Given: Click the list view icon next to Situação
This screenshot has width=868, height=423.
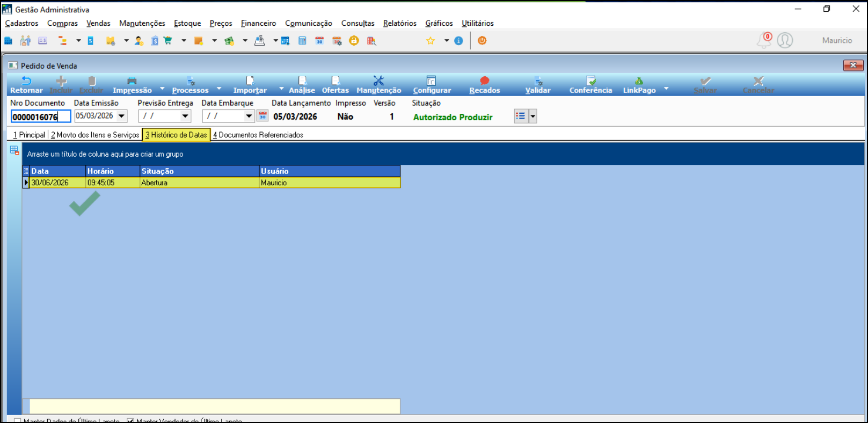Looking at the screenshot, I should coord(521,116).
